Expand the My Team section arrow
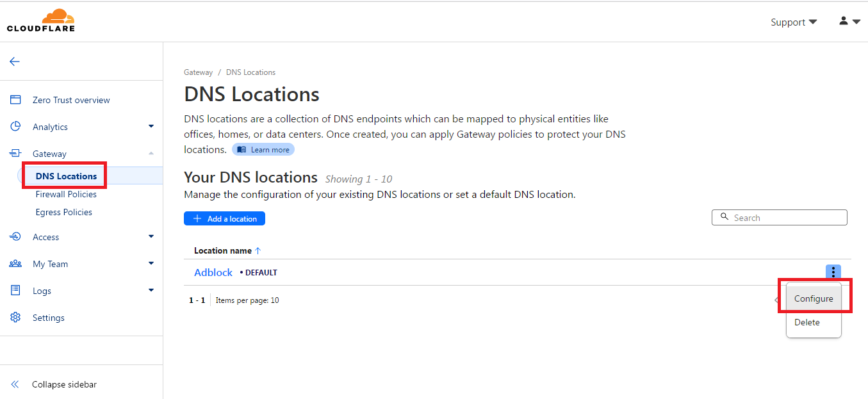Screen dimensions: 868x399 151,263
